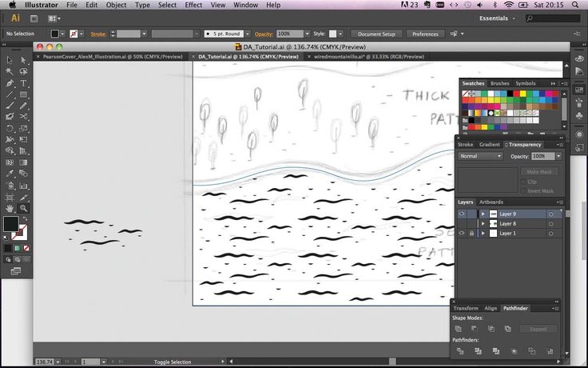Expand Layer 1 contents
Image resolution: width=588 pixels, height=368 pixels.
pos(483,233)
